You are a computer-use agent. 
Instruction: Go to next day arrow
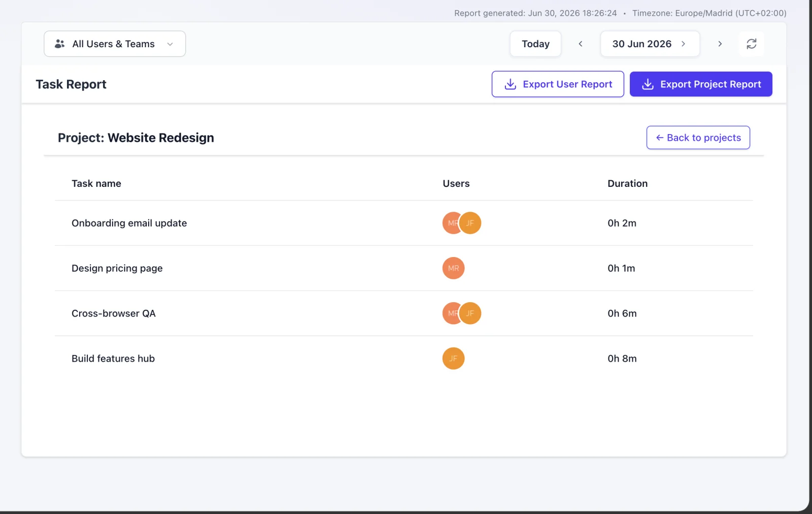[x=720, y=44]
